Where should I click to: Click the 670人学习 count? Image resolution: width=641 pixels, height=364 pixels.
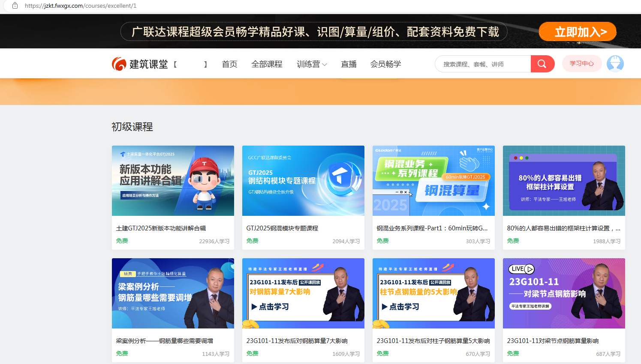coord(478,354)
